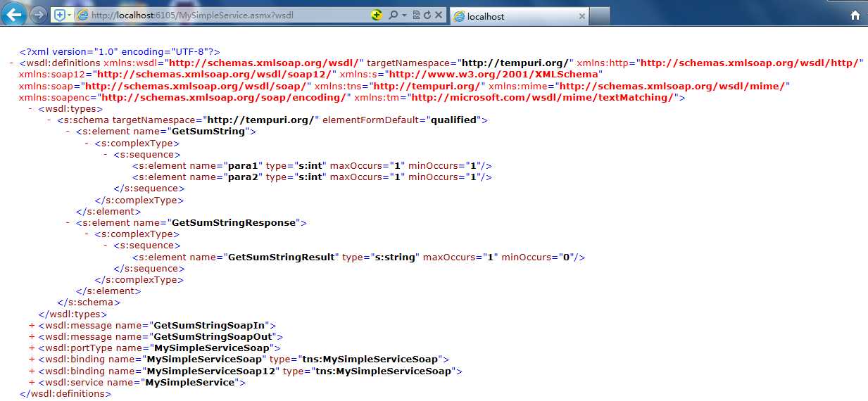Expand the wsdl:portType MySimpleServiceSoap node
Screen dimensions: 868x401
tap(32, 348)
